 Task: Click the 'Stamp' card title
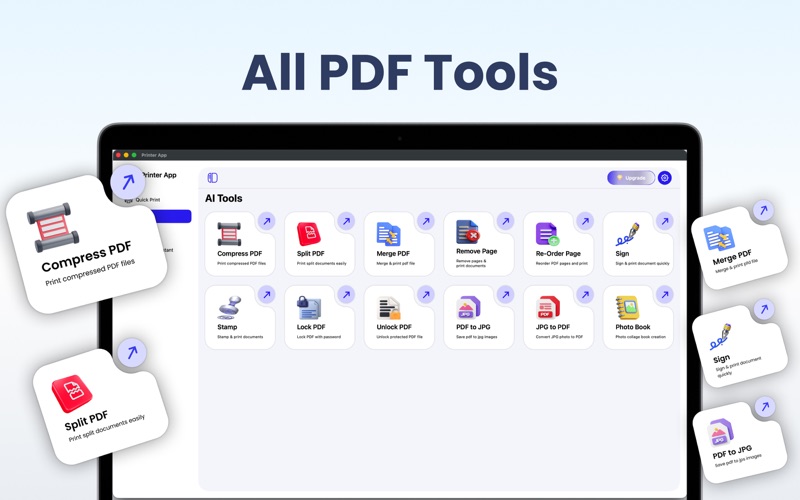pyautogui.click(x=227, y=327)
